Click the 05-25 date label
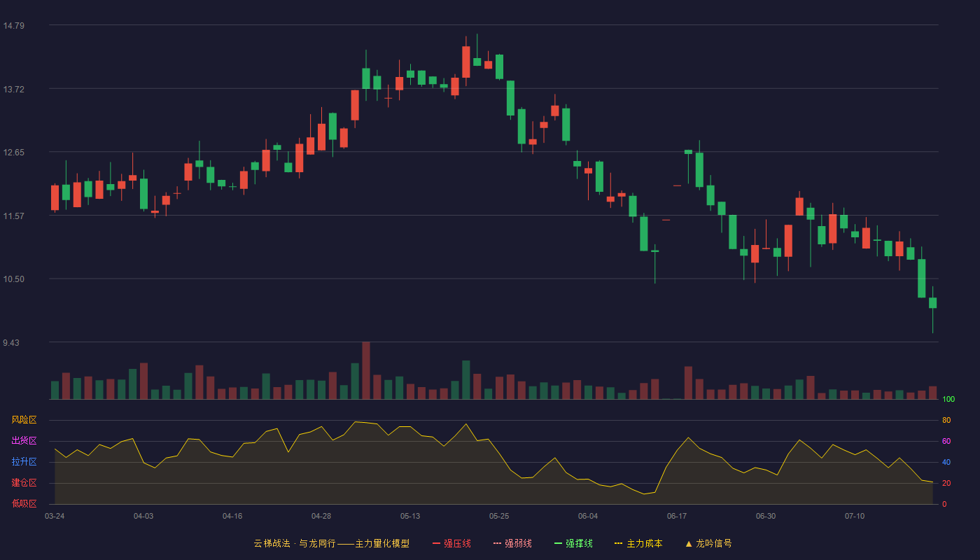 click(499, 516)
